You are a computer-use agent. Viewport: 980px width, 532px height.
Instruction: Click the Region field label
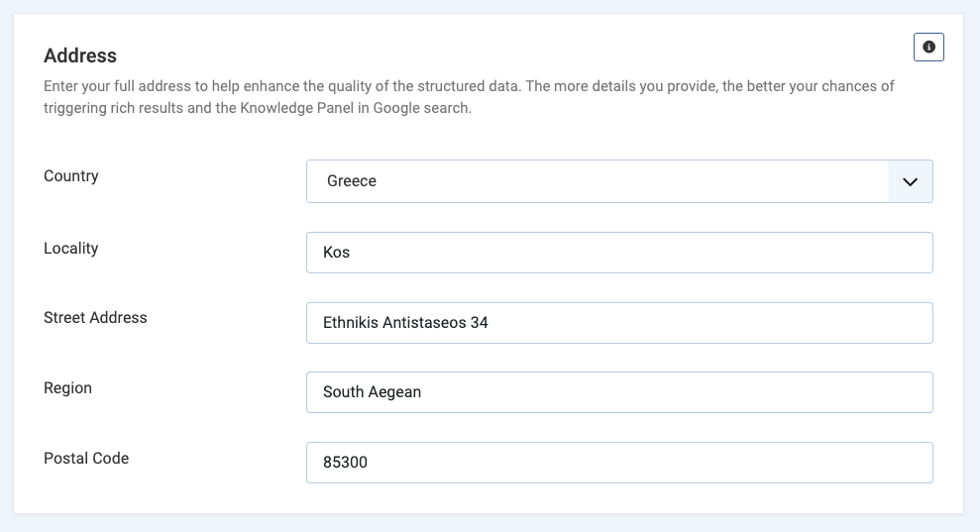(67, 388)
